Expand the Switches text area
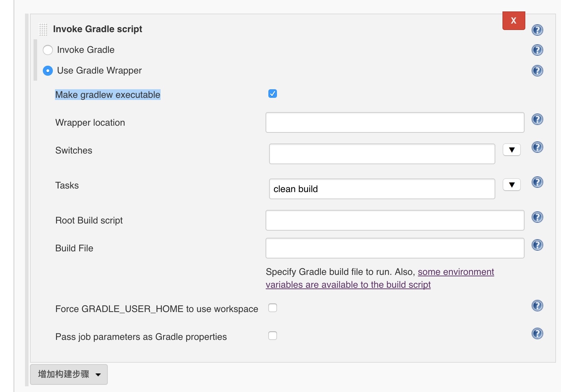Image resolution: width=561 pixels, height=392 pixels. [x=512, y=150]
